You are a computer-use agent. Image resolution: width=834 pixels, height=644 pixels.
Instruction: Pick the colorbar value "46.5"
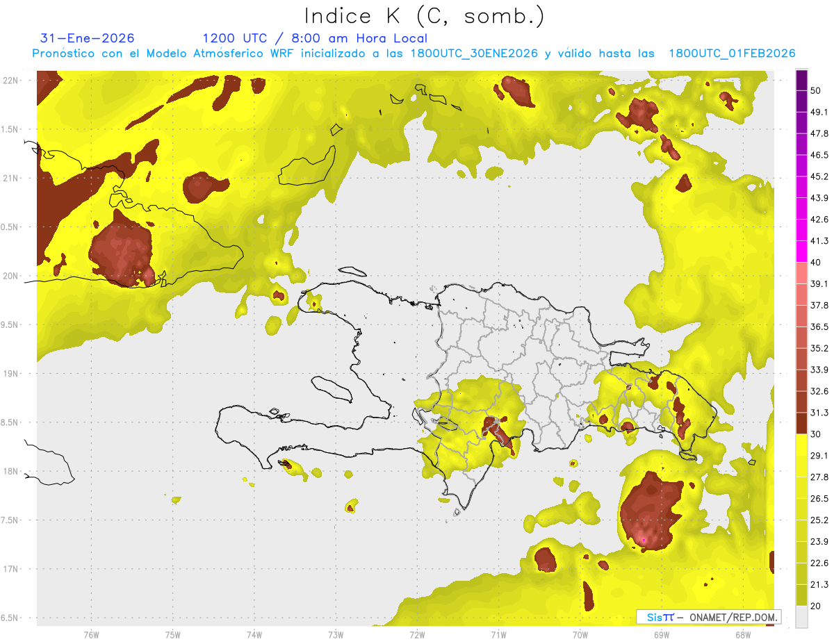coord(819,155)
